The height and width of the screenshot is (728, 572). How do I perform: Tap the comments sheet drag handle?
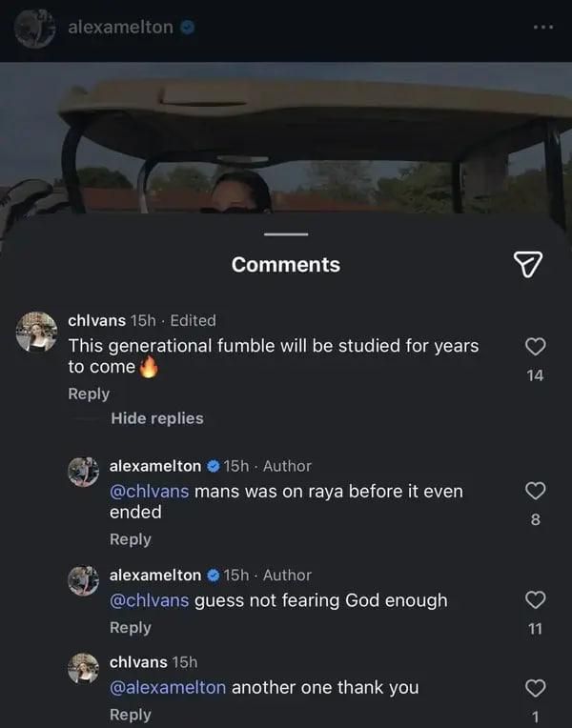coord(285,234)
